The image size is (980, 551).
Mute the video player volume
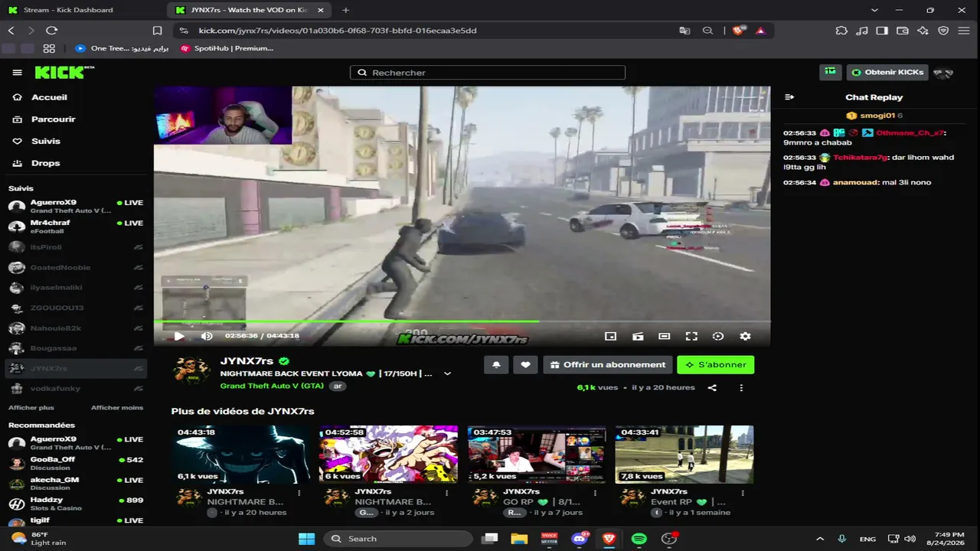tap(207, 336)
